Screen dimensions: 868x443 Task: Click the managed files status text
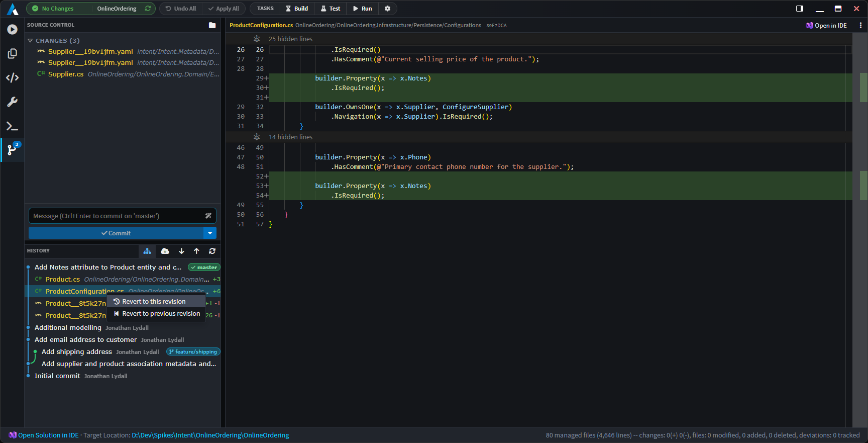[x=703, y=435]
